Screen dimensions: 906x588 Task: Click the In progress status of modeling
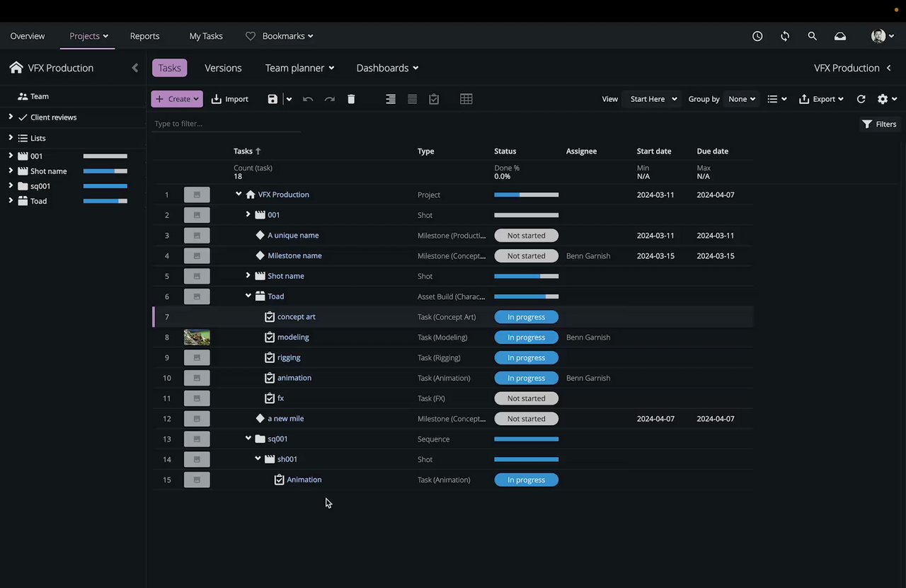tap(526, 338)
